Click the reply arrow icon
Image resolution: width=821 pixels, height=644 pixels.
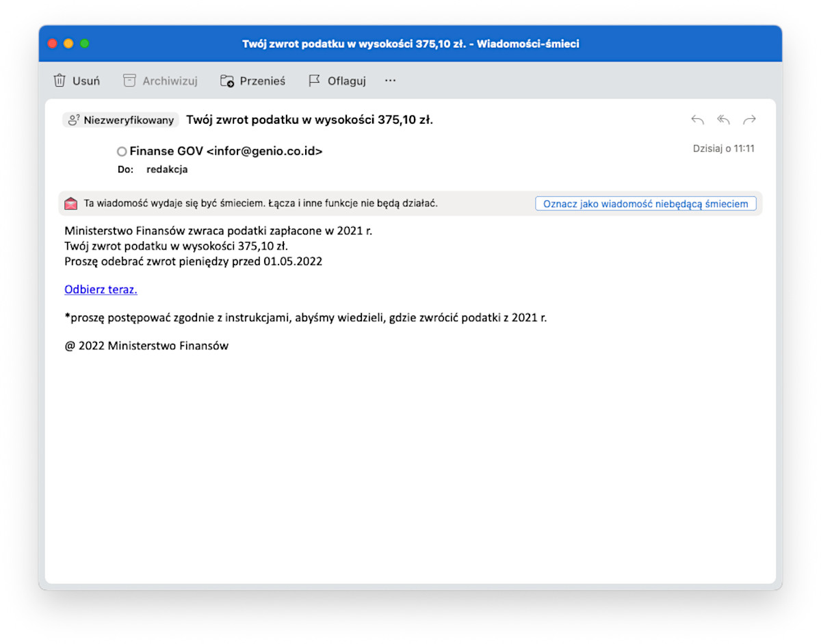coord(697,120)
